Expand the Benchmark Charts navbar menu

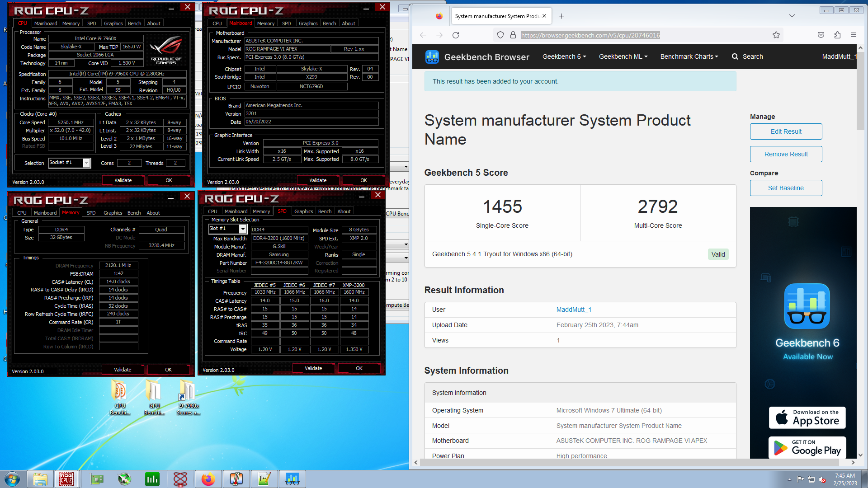pyautogui.click(x=689, y=56)
